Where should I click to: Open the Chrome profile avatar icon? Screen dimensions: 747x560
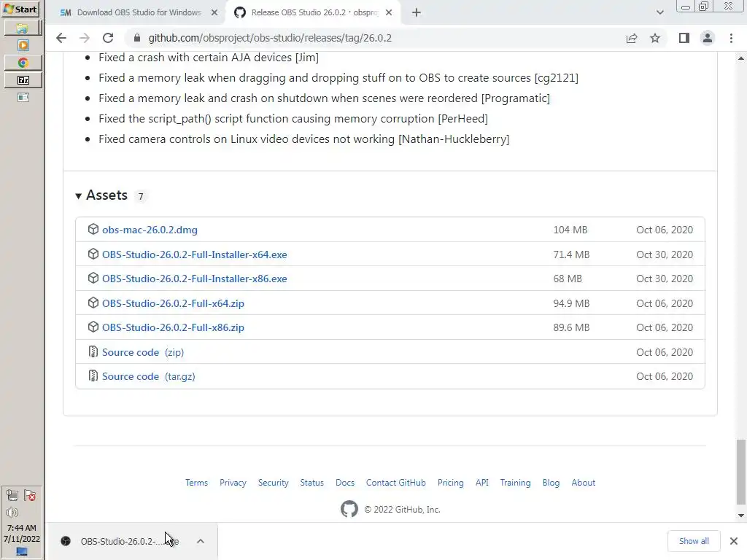tap(707, 38)
